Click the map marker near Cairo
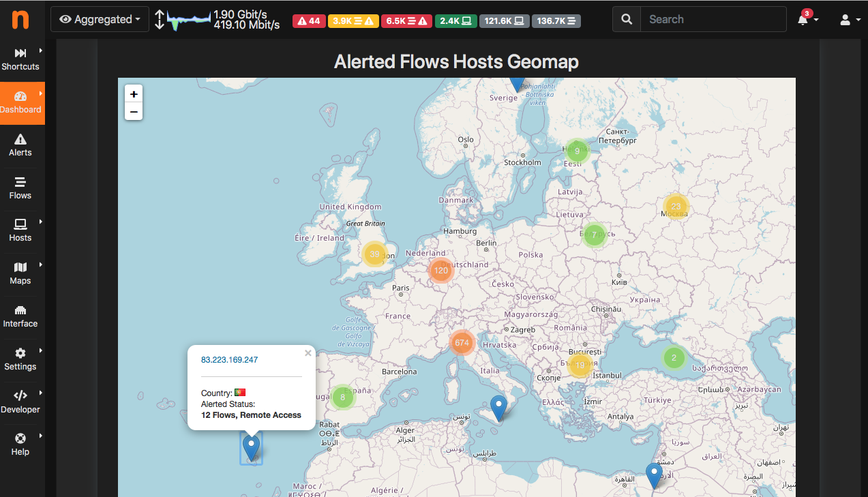 (655, 476)
